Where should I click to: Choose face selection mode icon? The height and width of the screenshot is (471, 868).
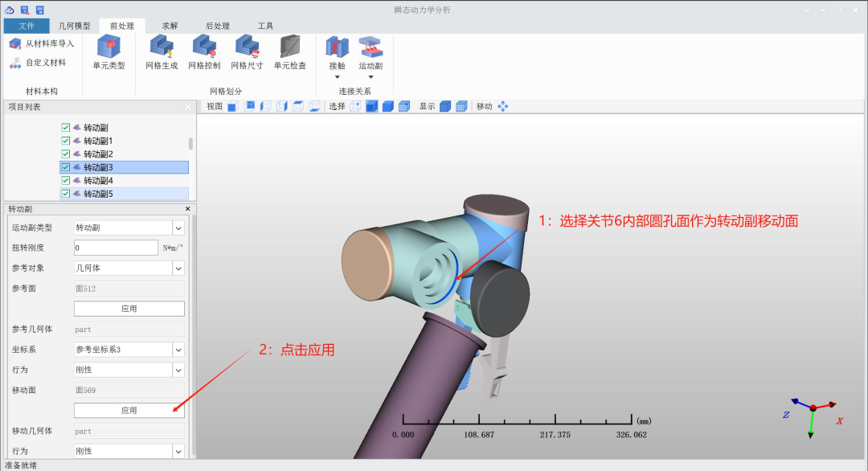(x=371, y=106)
